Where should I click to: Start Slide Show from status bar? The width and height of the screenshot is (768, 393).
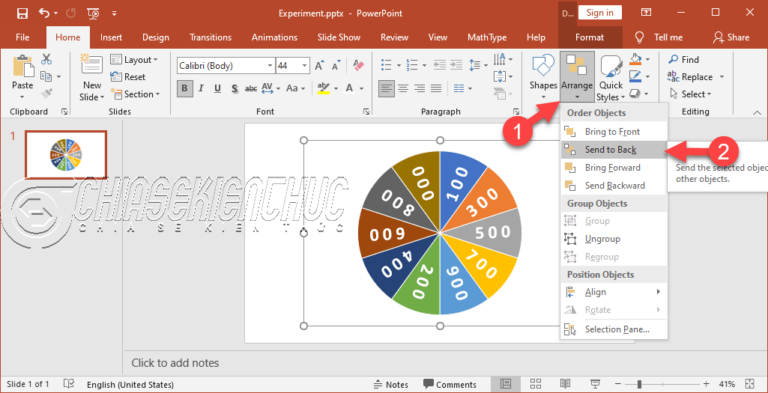[x=596, y=384]
